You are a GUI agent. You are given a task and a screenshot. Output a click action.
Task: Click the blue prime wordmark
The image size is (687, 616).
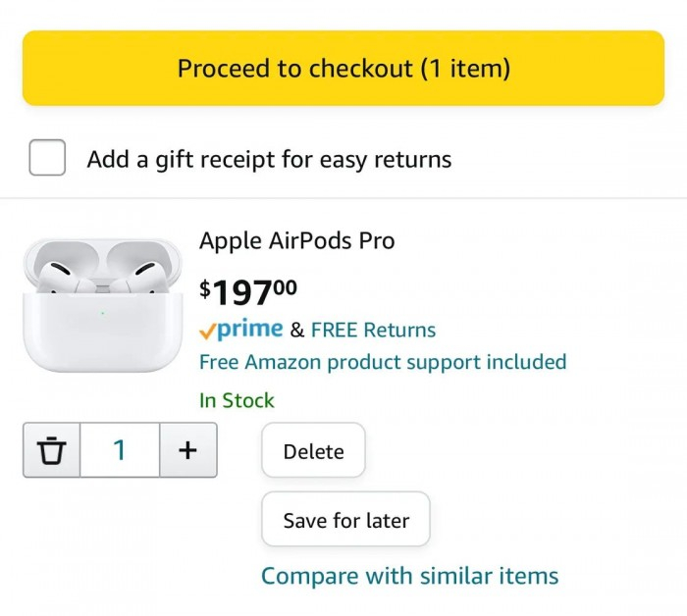pyautogui.click(x=249, y=329)
